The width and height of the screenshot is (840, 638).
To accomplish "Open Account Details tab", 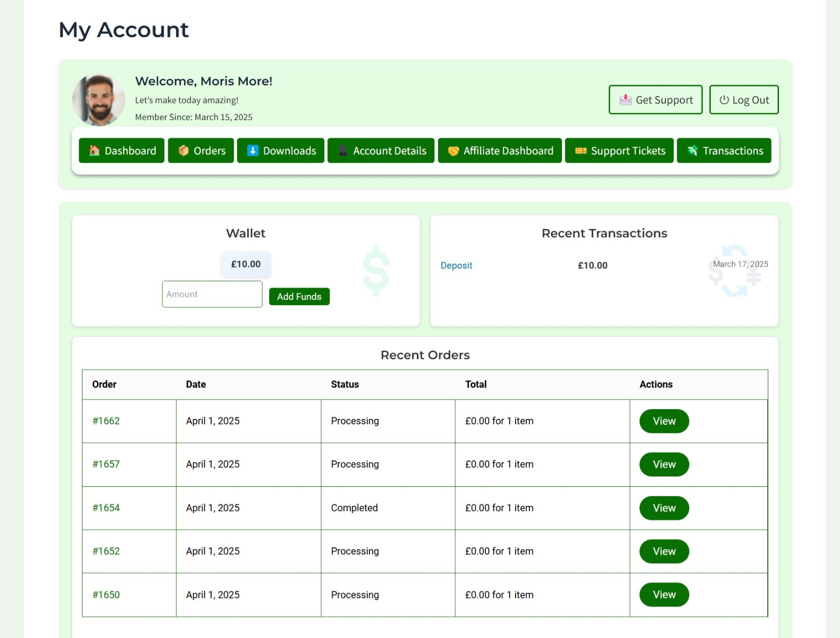I will [381, 150].
